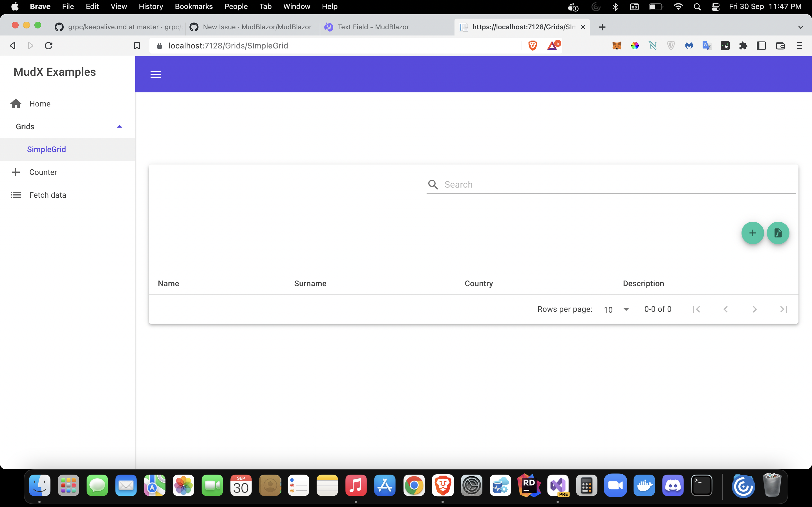Click the Fetch data list icon
Image resolution: width=812 pixels, height=507 pixels.
[x=16, y=194]
